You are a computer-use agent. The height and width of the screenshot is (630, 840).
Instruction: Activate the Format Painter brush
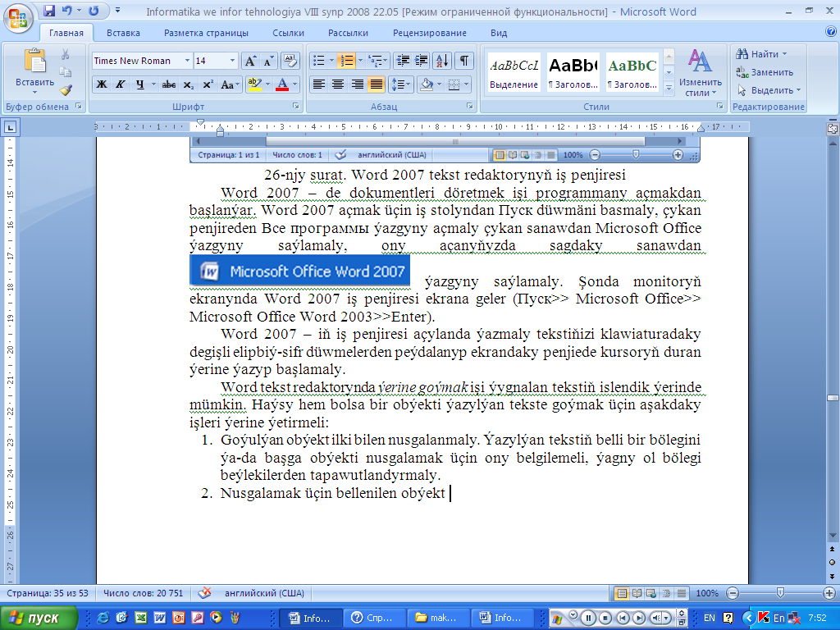click(x=66, y=90)
